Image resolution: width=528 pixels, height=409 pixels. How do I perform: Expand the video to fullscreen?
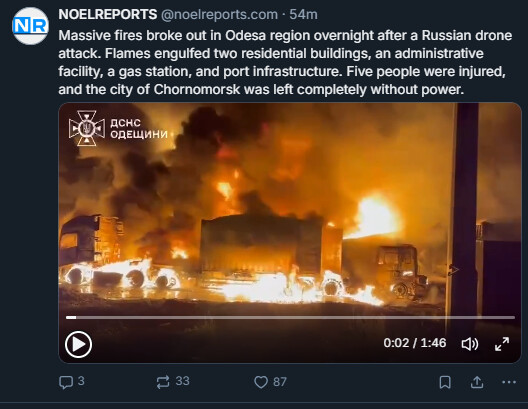pyautogui.click(x=502, y=344)
